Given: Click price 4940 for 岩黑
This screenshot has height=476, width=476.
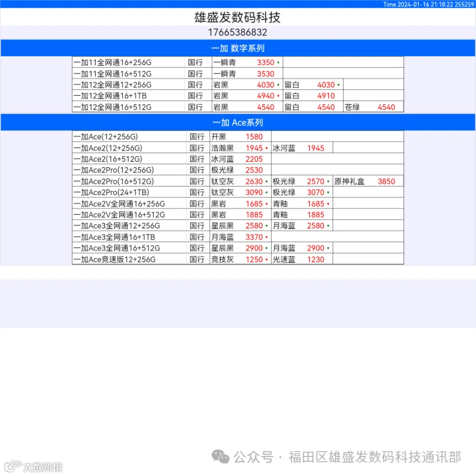Looking at the screenshot, I should 266,96.
